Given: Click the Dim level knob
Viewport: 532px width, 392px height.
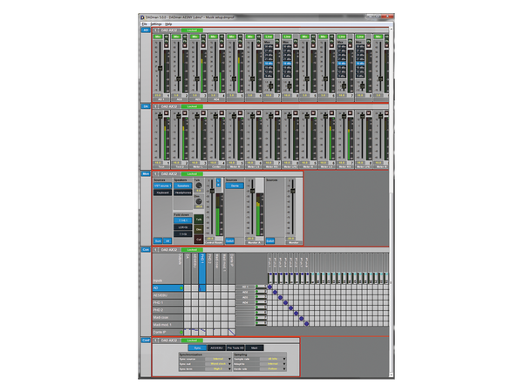Looking at the screenshot, I should pyautogui.click(x=199, y=201).
